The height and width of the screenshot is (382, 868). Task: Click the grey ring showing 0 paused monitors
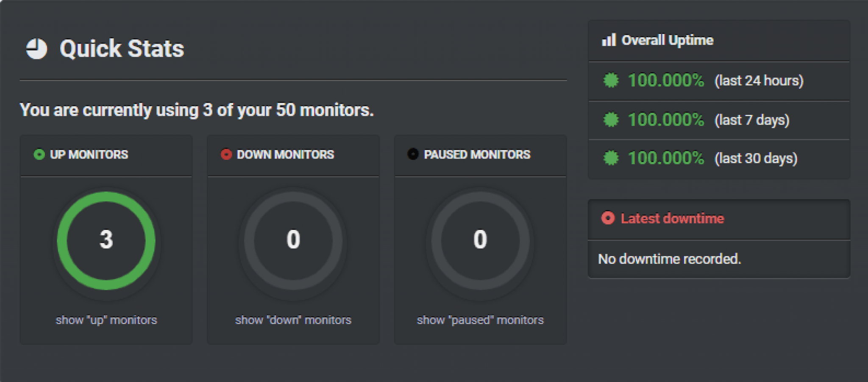(480, 241)
